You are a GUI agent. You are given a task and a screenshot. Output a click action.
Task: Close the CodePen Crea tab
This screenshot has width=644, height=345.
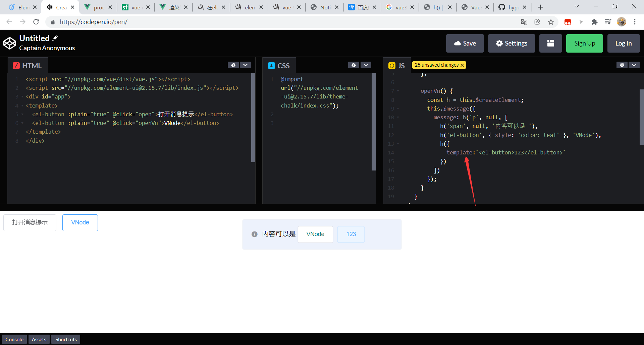click(72, 7)
